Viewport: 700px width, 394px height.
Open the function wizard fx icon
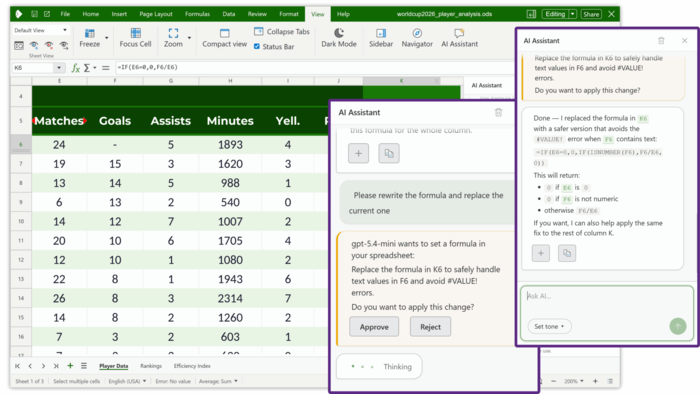click(75, 68)
